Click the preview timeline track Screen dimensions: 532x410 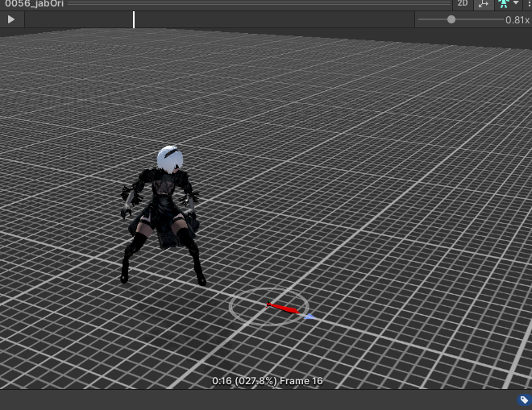pos(219,19)
